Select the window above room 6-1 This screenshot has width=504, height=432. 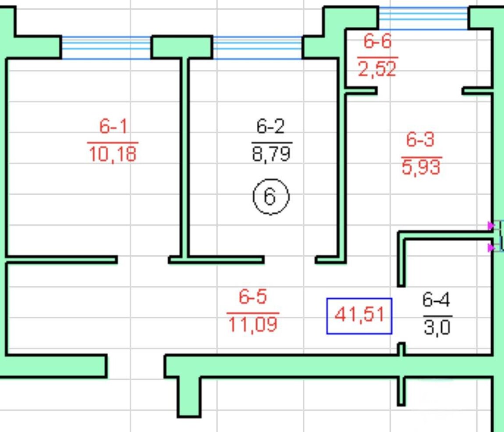click(x=106, y=47)
